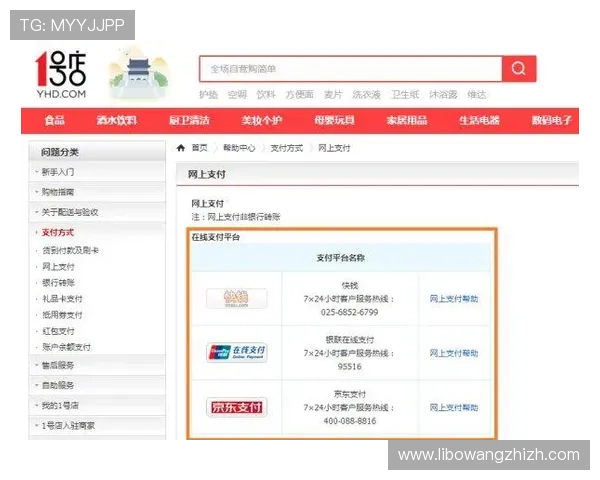
Task: Click hot search keyword 维达
Action: [x=477, y=95]
